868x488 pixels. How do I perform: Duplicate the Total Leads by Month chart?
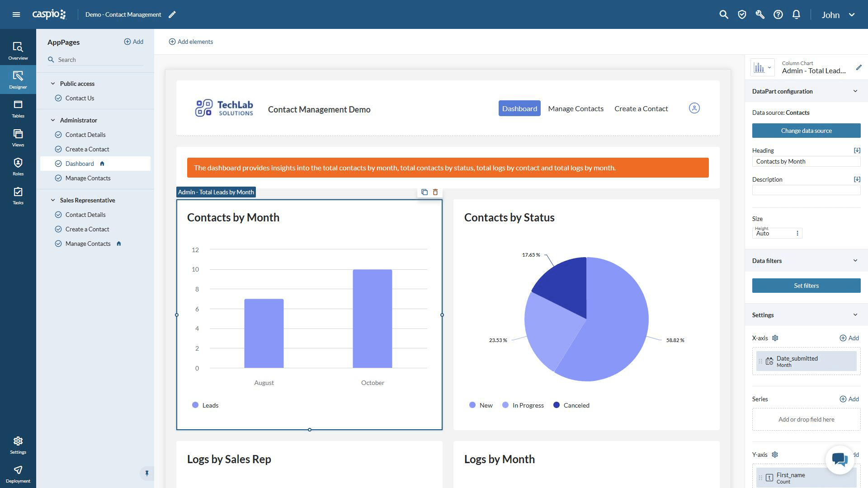424,192
